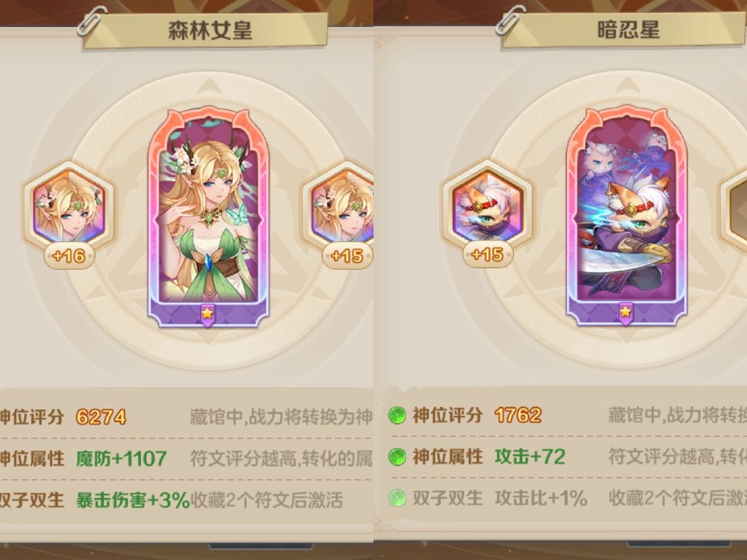Click the green orb beside 神位评分 1762

(396, 416)
